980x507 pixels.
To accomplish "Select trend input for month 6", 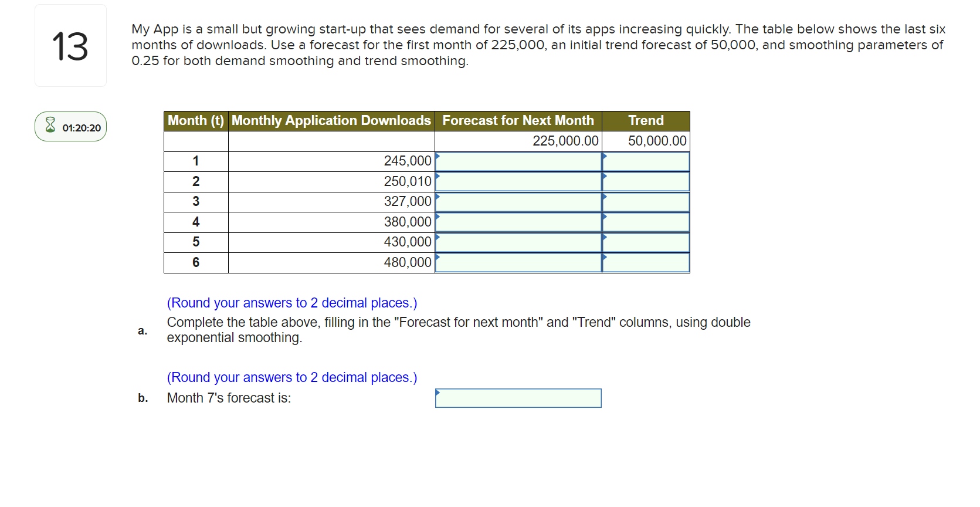I will coord(646,262).
